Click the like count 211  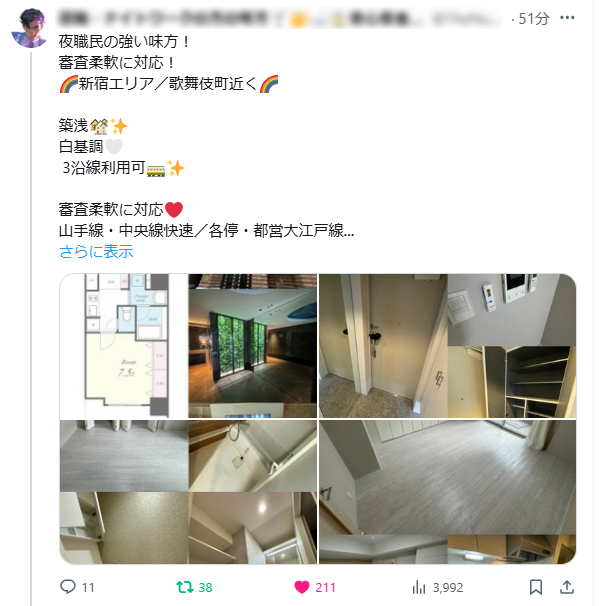coord(325,587)
